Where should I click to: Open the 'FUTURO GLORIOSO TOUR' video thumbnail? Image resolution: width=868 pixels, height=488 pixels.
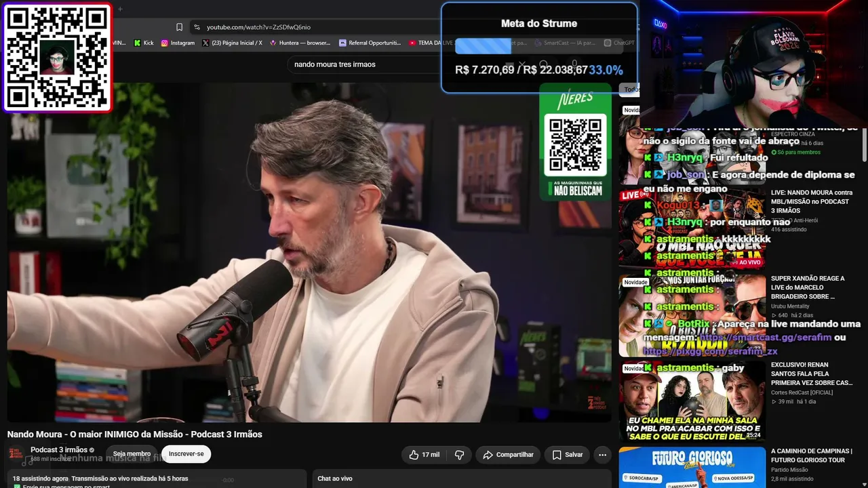[692, 468]
